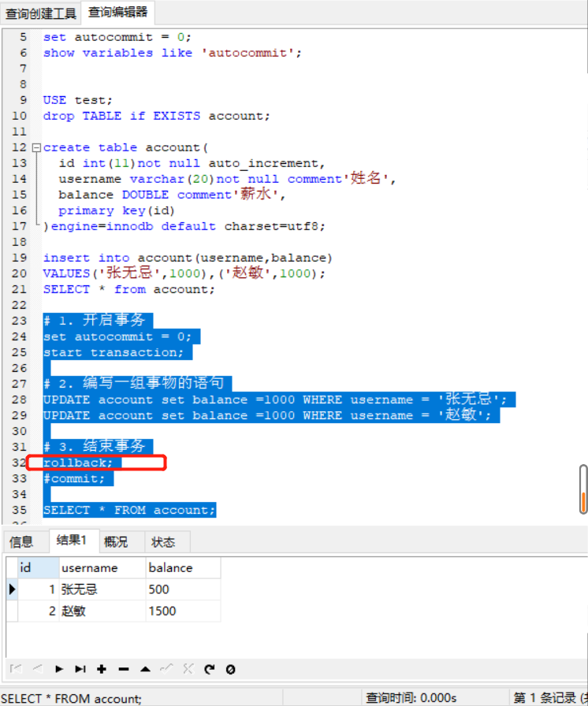This screenshot has height=706, width=588.
Task: Delete record minus icon
Action: coord(124,669)
